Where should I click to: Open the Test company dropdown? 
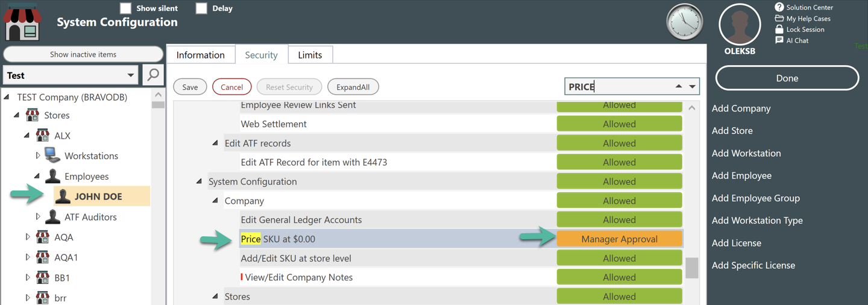pyautogui.click(x=71, y=75)
